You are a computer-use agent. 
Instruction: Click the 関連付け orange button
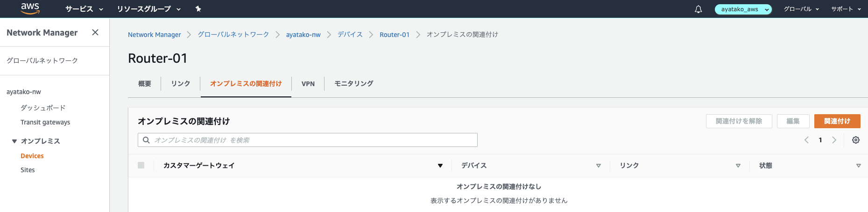click(x=837, y=121)
